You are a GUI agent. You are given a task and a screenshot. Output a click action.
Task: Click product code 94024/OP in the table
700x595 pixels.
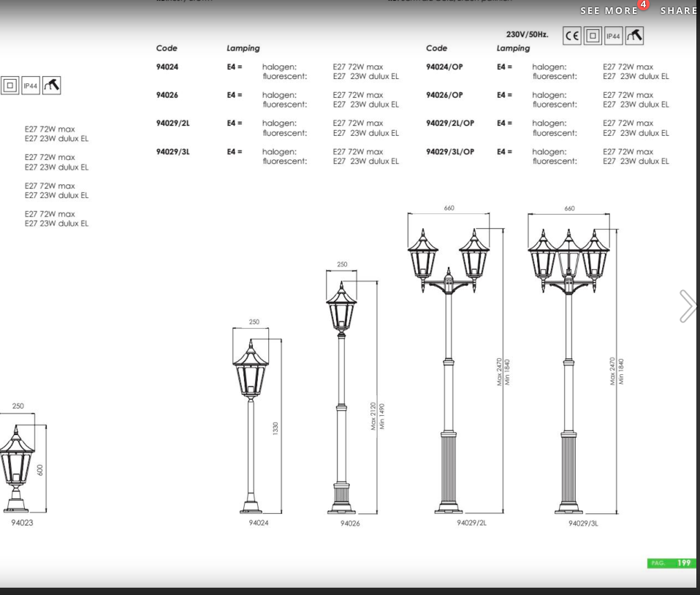point(444,67)
